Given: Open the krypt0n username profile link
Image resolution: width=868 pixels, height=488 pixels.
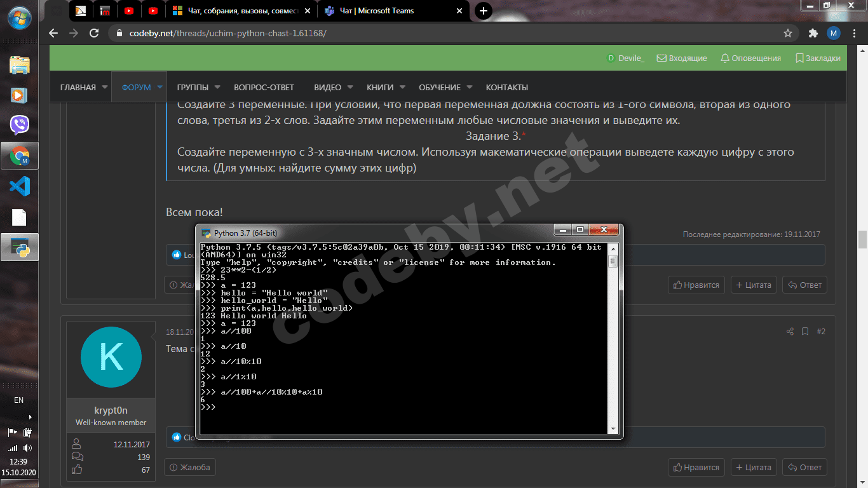Looking at the screenshot, I should pos(111,410).
